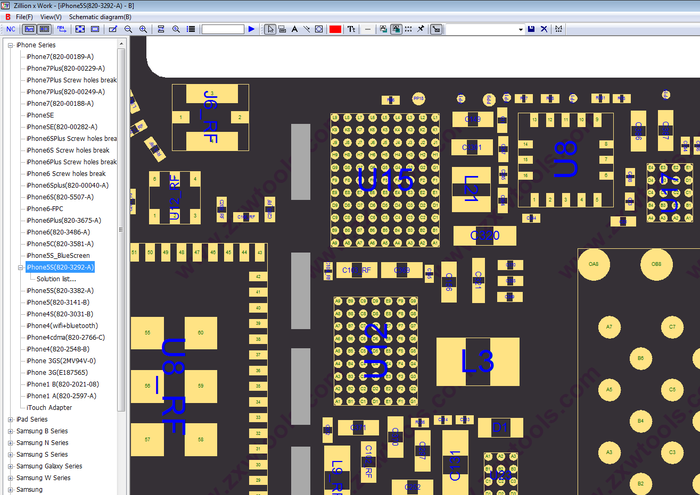This screenshot has width=700, height=495.
Task: Select iPhone6S(820-5507-A) in the tree
Action: click(x=60, y=197)
